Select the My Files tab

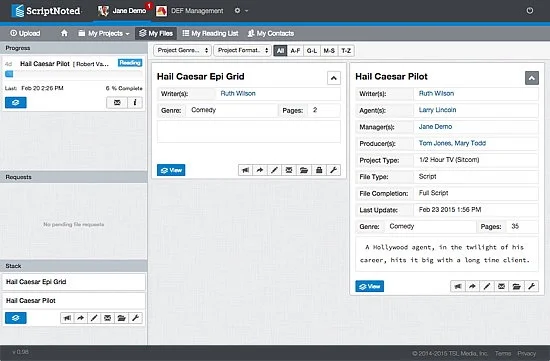click(156, 33)
